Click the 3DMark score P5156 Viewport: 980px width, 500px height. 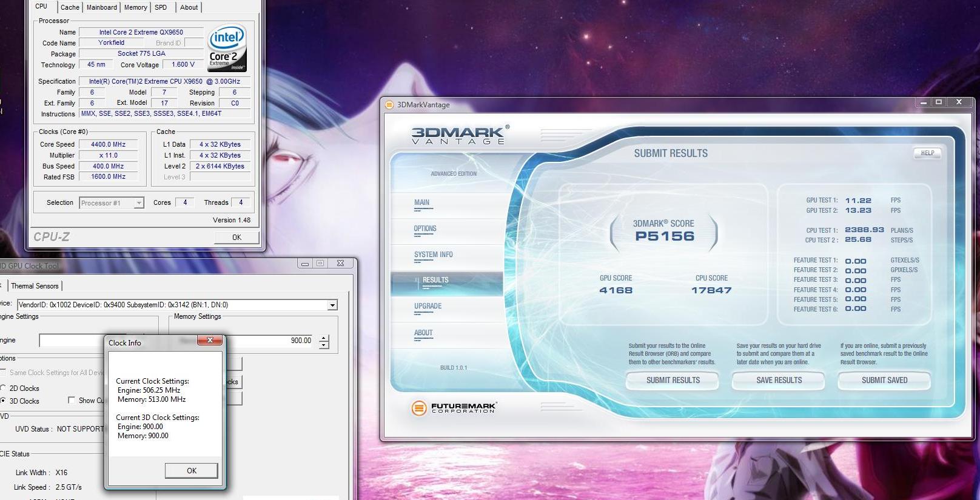coord(664,236)
